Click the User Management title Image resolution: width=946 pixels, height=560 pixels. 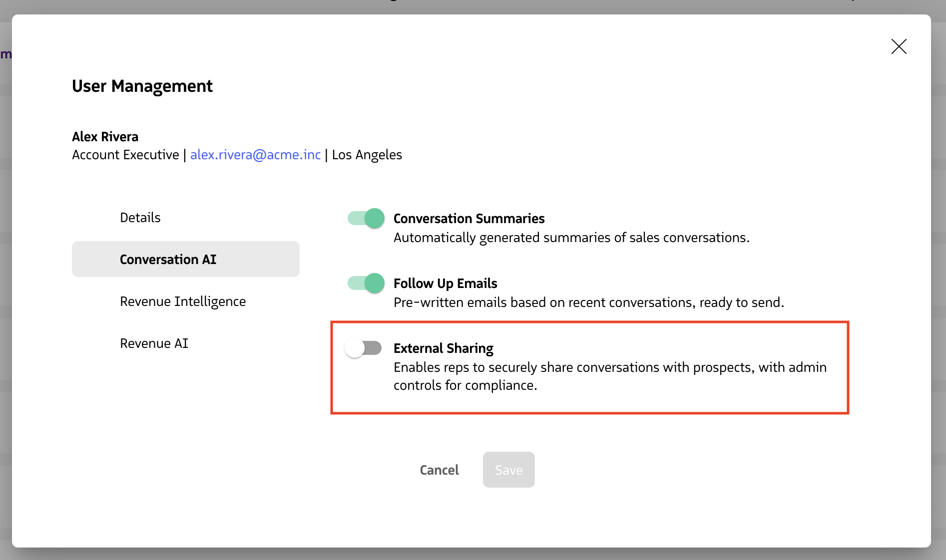pos(142,86)
